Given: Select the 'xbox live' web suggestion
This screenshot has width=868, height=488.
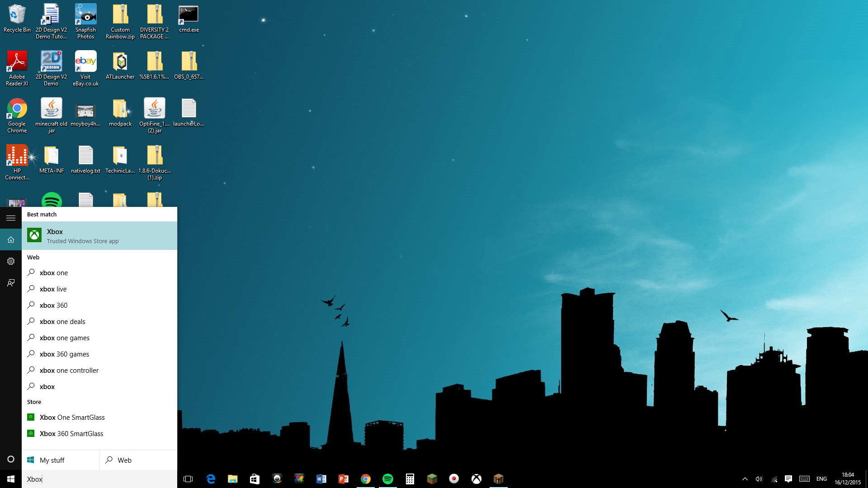Looking at the screenshot, I should tap(99, 289).
